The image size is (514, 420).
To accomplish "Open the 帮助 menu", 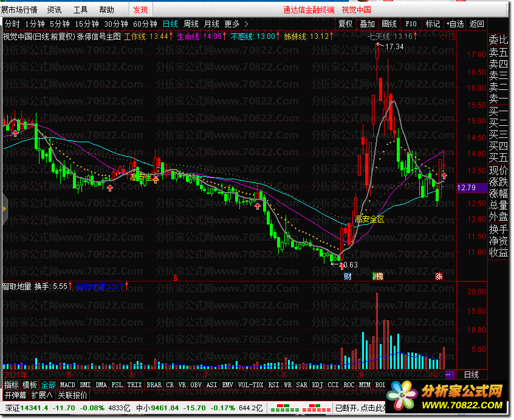I will tap(106, 10).
